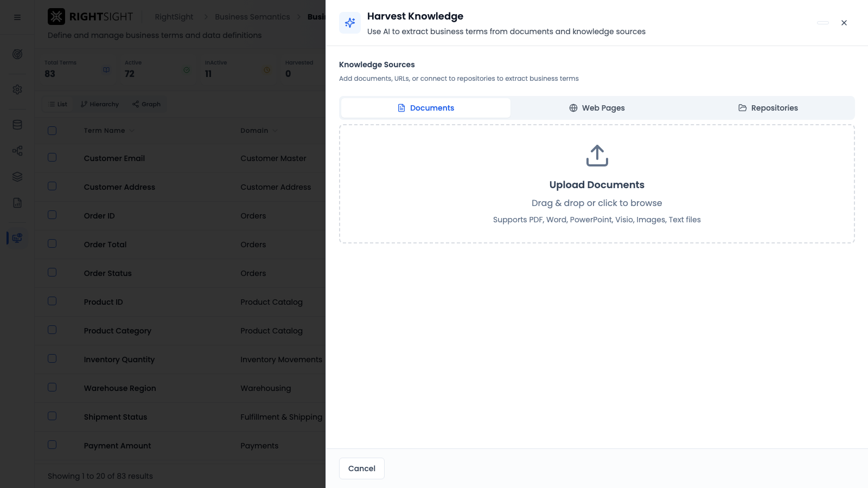Click the Customer Email term name
868x488 pixels.
114,158
